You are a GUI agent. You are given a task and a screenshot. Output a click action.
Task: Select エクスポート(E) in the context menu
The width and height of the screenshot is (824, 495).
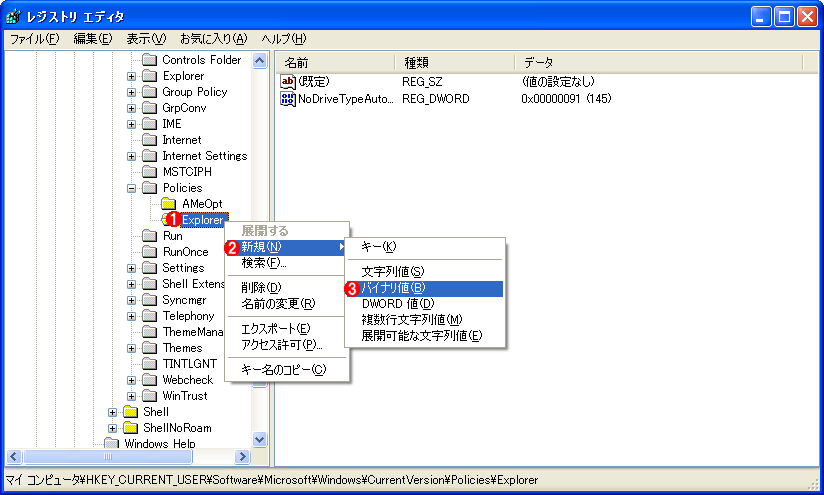[287, 328]
